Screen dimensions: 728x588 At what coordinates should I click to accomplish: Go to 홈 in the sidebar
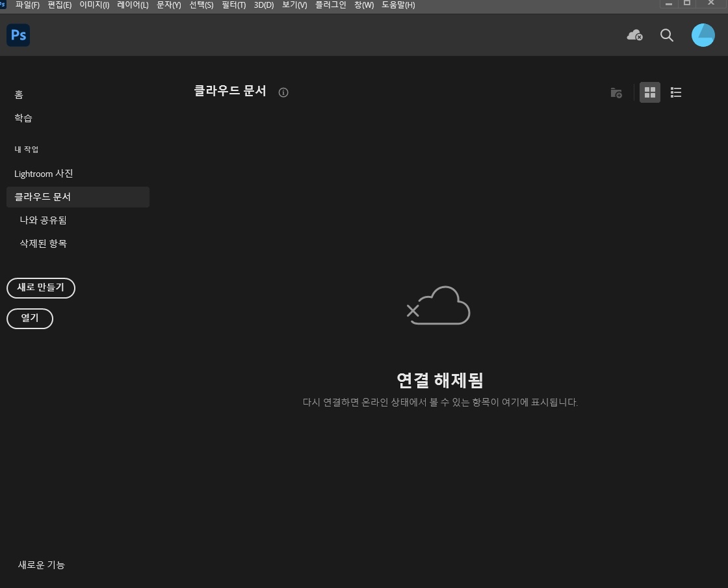[19, 95]
